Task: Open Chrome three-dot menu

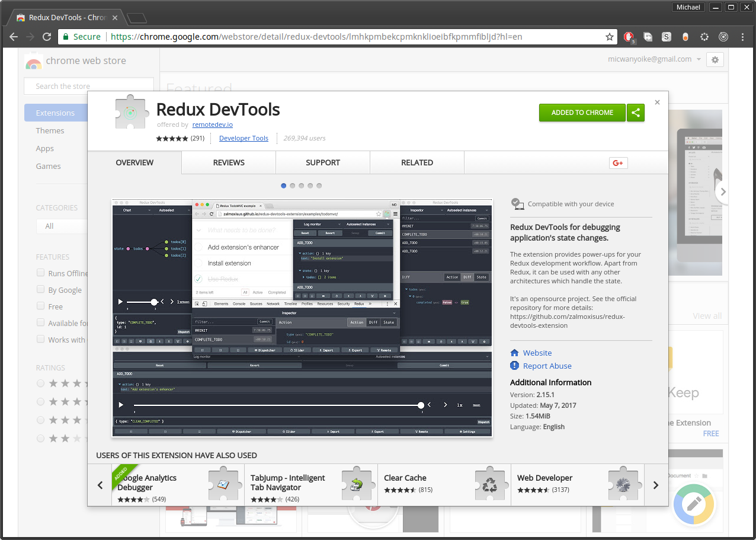Action: (742, 37)
